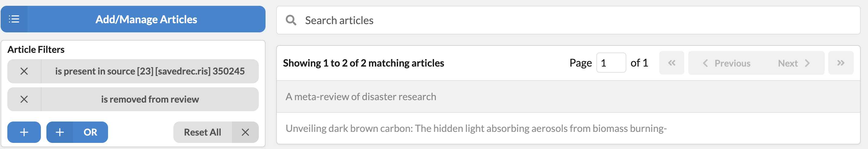The height and width of the screenshot is (149, 868).
Task: Click the X icon next to Reset All
Action: tap(245, 132)
